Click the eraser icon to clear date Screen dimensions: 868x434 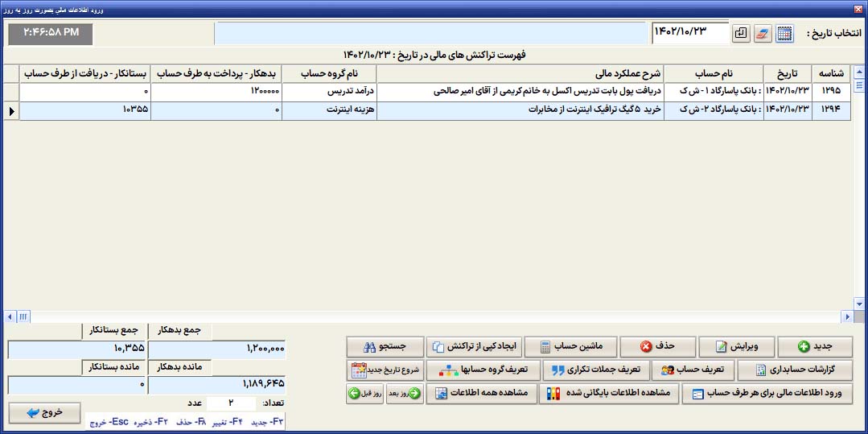(x=763, y=34)
